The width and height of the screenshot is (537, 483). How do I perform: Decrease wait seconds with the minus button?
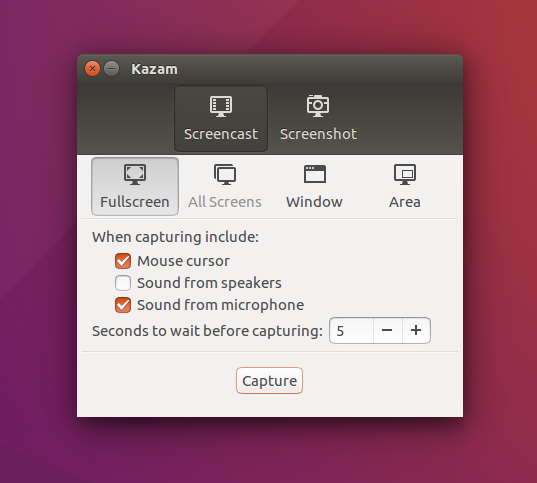pyautogui.click(x=387, y=331)
